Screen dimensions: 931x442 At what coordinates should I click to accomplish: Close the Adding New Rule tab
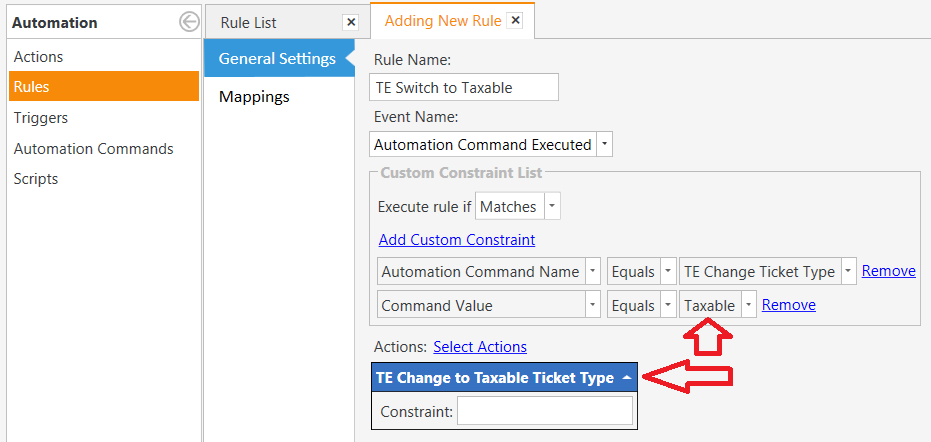point(514,20)
